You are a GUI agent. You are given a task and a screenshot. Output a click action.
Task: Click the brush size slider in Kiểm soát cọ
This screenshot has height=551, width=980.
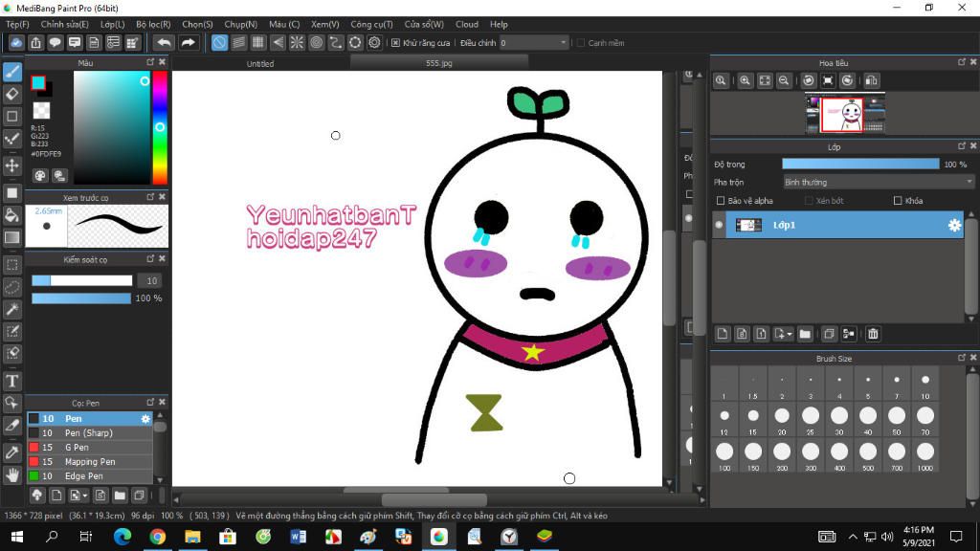tap(82, 280)
